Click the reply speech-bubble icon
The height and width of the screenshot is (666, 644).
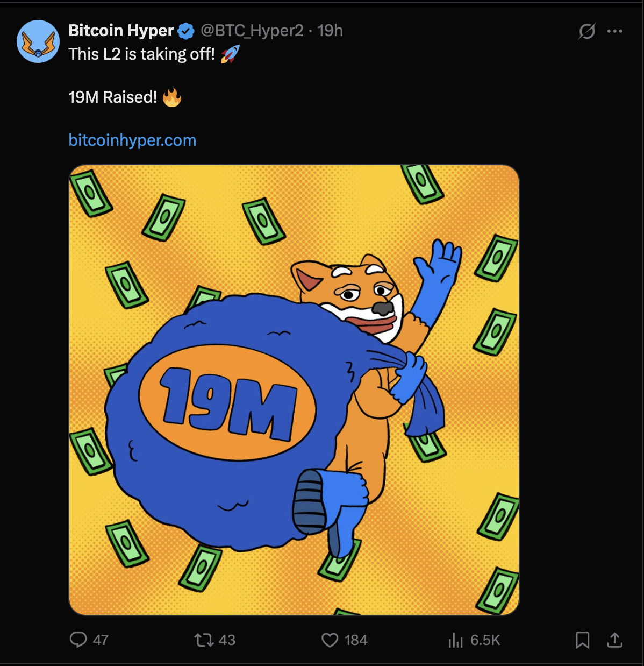pyautogui.click(x=78, y=640)
